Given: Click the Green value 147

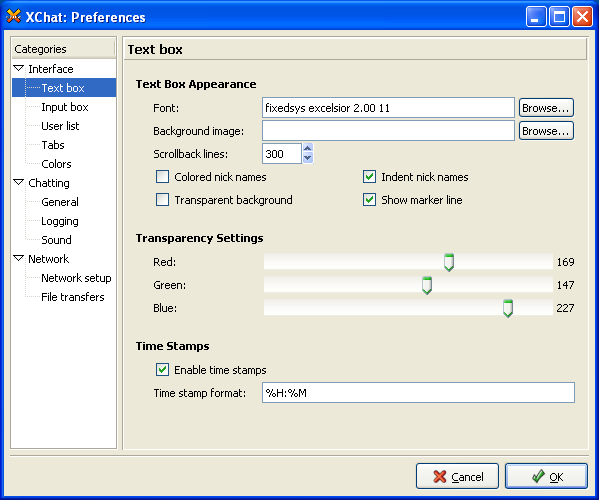Looking at the screenshot, I should click(565, 285).
